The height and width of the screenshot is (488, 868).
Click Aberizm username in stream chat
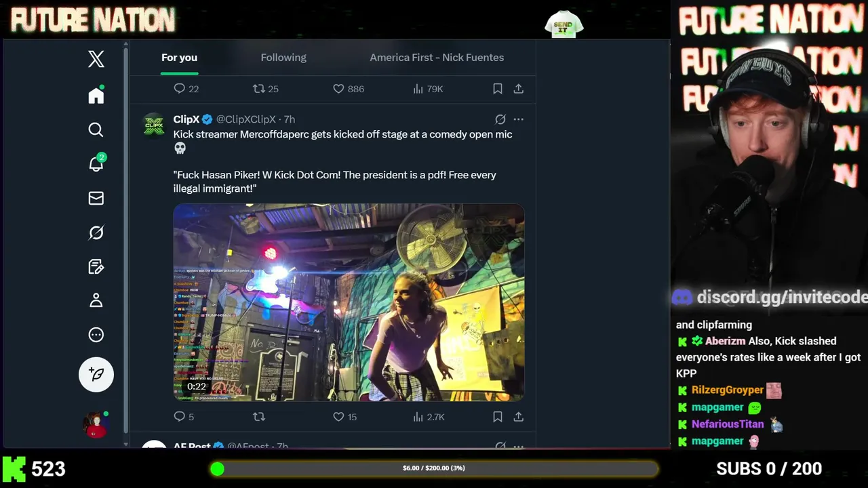[x=725, y=341]
